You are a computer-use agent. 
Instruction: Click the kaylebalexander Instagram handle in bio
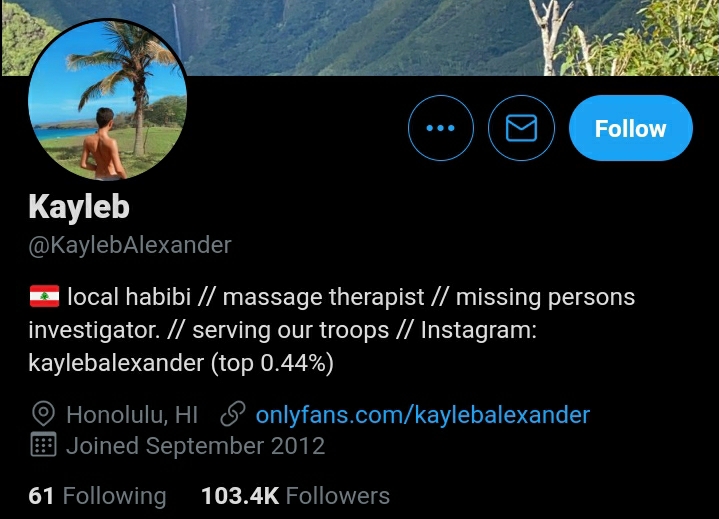(116, 363)
